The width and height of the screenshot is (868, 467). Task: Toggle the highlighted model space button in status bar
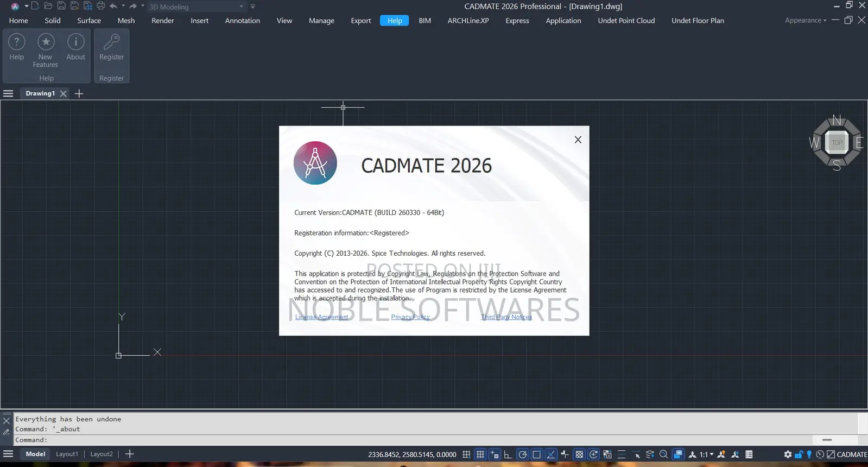[679, 455]
